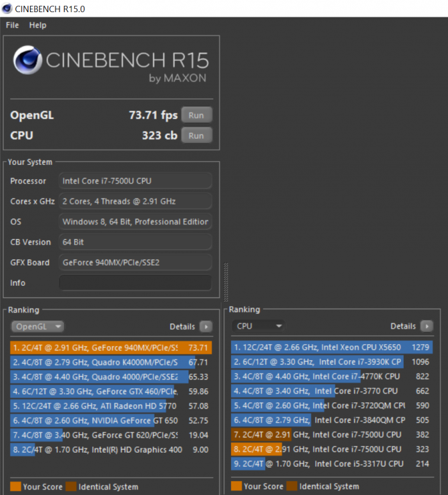
Task: Click the orange Your Score swatch in left legend
Action: [15, 487]
